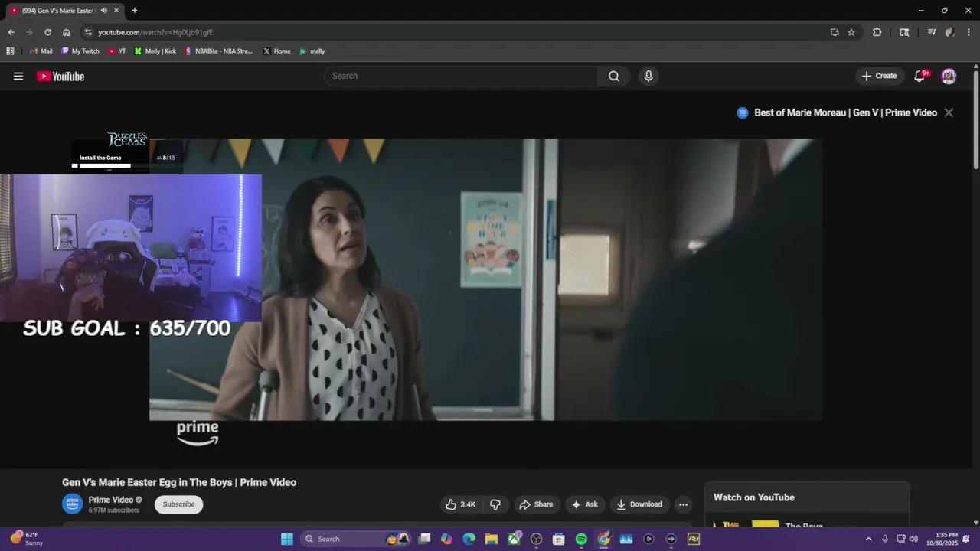This screenshot has width=980, height=551.
Task: Like the video (3.4K)
Action: pos(461,504)
